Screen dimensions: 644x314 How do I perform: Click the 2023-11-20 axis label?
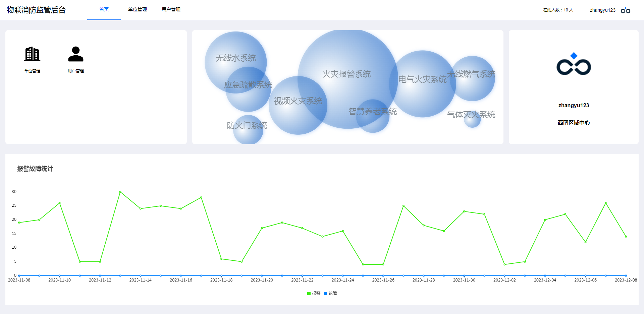click(262, 280)
